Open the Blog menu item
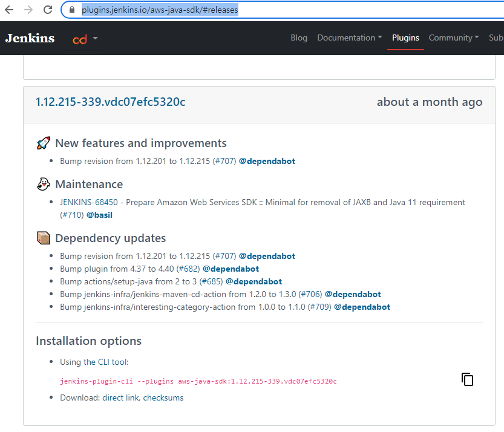 (x=299, y=38)
